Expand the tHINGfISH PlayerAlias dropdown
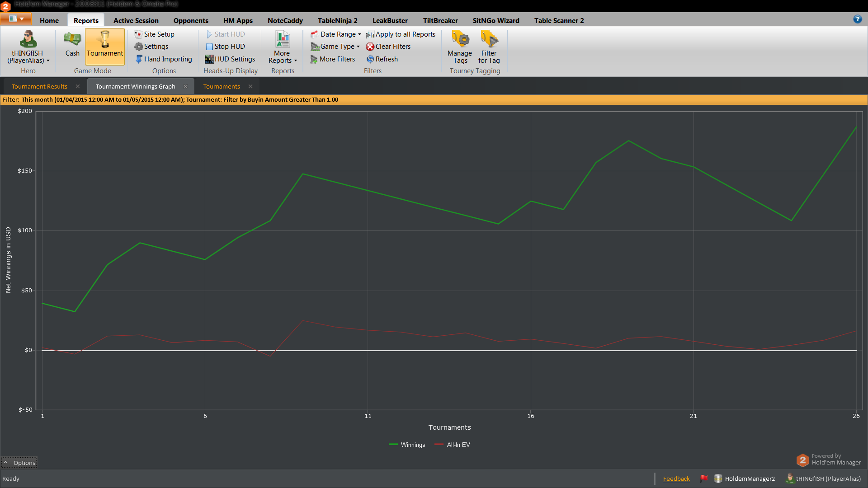 [x=48, y=61]
